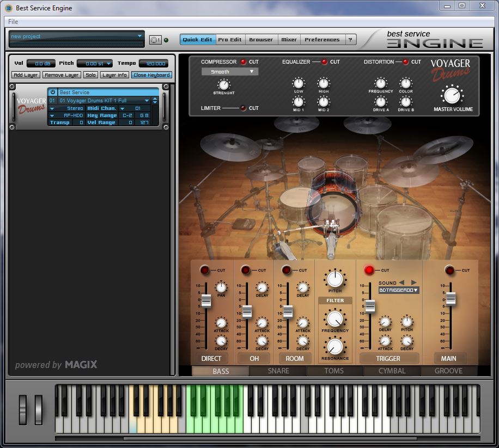Open the Stereo output dropdown arrow
The width and height of the screenshot is (499, 448).
point(52,108)
